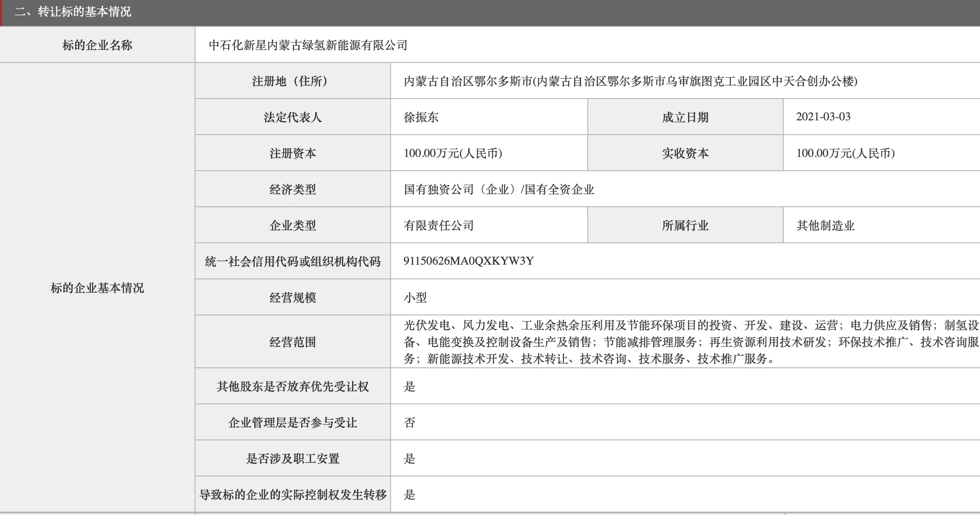The height and width of the screenshot is (515, 980).
Task: Click the 标的企业名称 label cell
Action: coord(97,45)
